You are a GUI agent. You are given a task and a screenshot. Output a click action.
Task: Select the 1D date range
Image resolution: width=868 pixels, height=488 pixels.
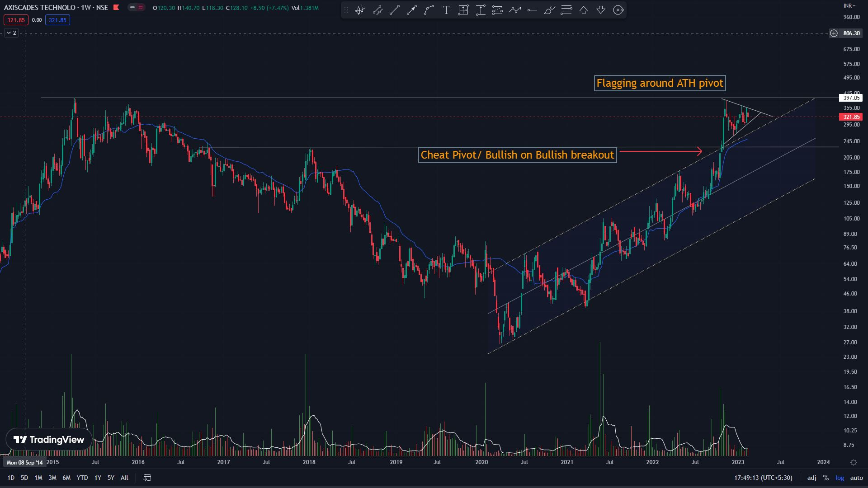[11, 478]
